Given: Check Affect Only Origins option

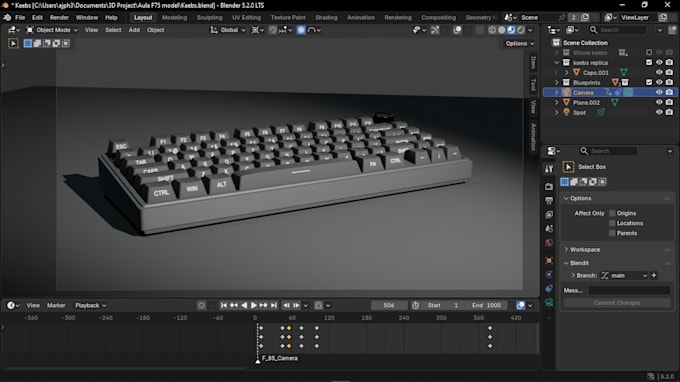Looking at the screenshot, I should 612,213.
